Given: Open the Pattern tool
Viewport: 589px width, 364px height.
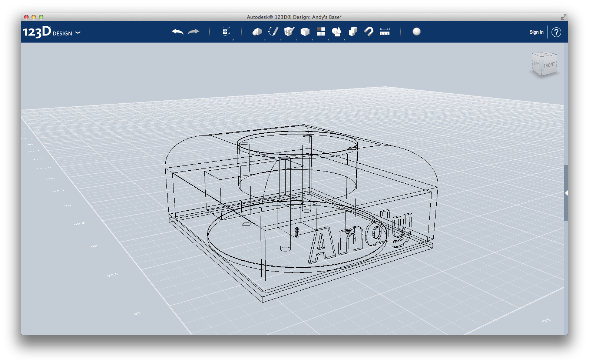Looking at the screenshot, I should tap(321, 31).
